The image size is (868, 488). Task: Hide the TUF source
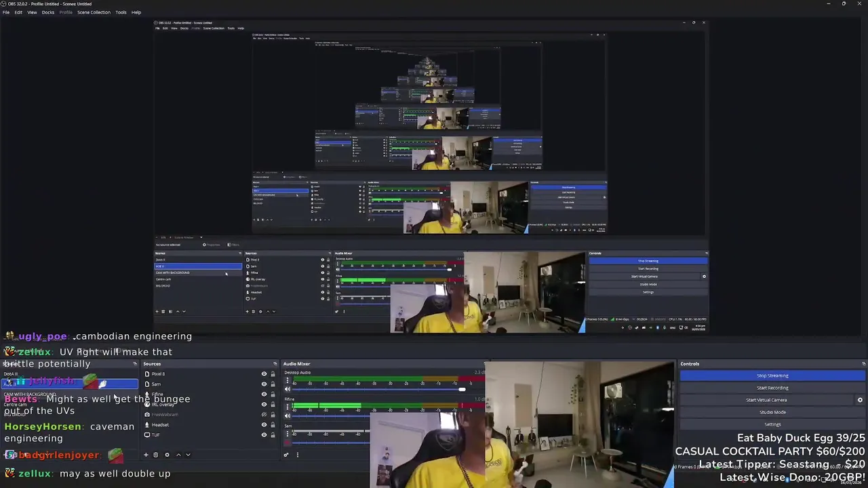(264, 435)
